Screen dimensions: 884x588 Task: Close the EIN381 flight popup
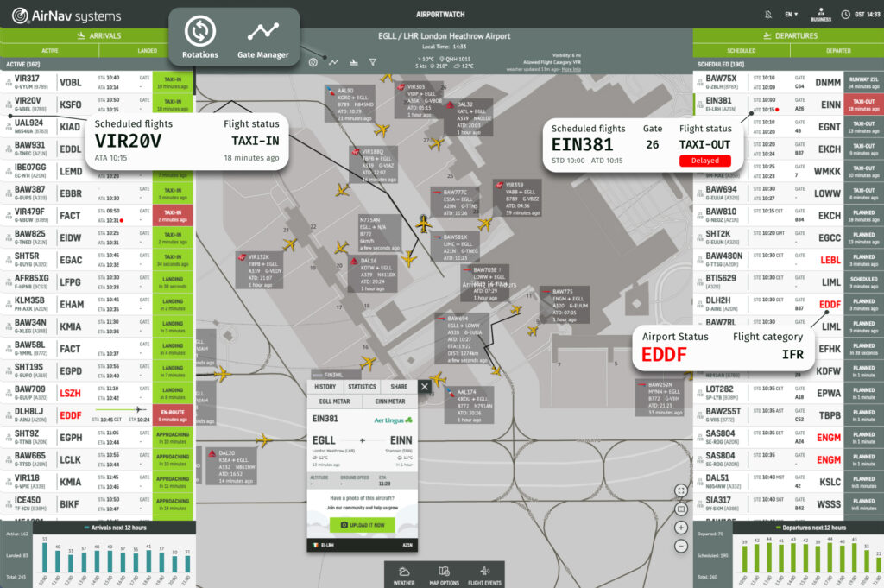pyautogui.click(x=425, y=387)
